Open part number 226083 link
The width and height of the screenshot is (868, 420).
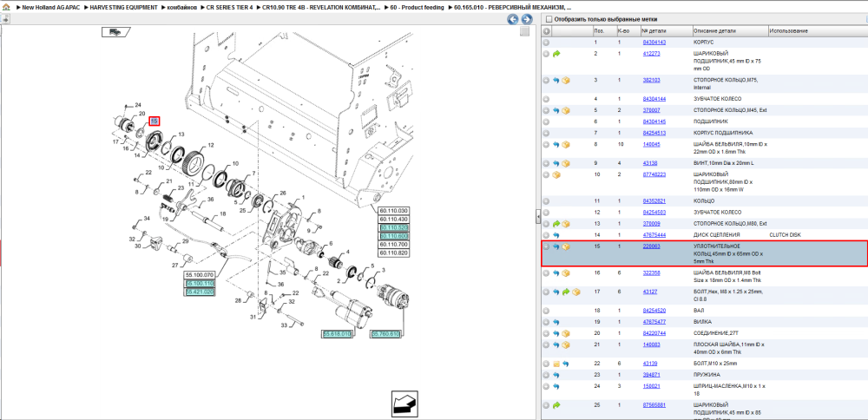[x=651, y=246]
